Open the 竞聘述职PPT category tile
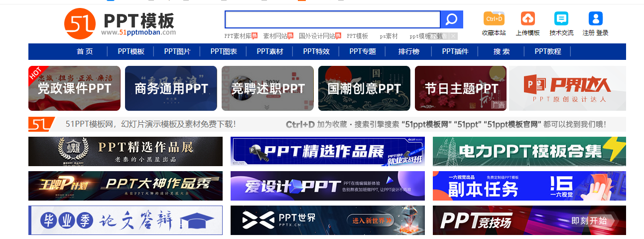The image size is (644, 239). (267, 88)
